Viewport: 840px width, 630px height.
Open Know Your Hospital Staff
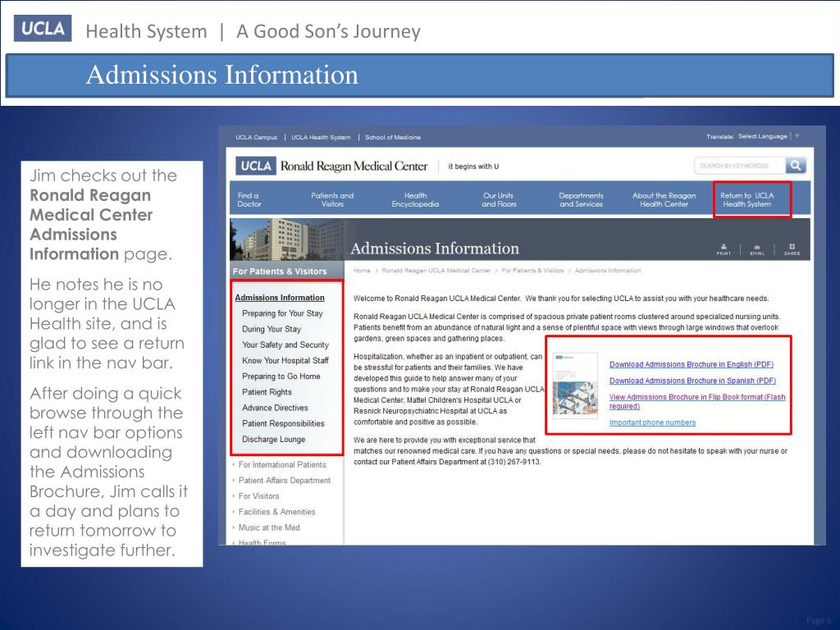coord(285,361)
